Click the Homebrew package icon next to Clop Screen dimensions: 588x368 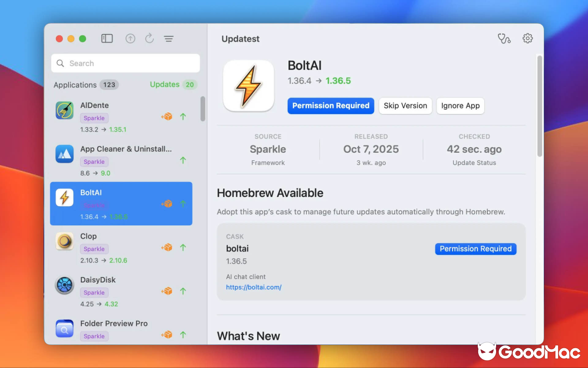coord(166,247)
